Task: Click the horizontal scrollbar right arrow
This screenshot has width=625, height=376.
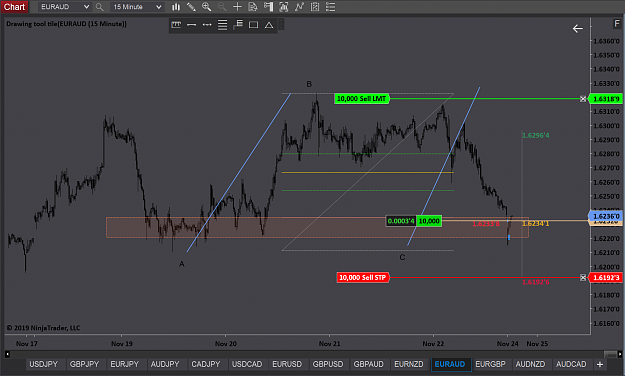Action: tap(619, 354)
